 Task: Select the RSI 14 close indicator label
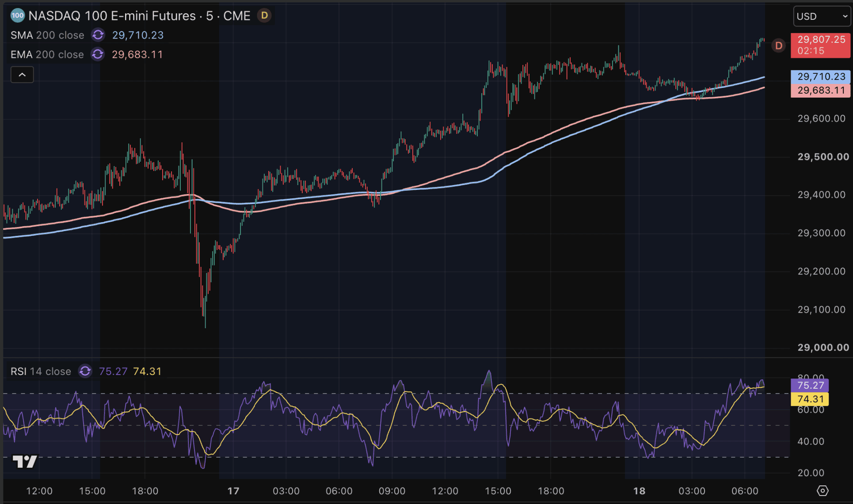coord(41,371)
